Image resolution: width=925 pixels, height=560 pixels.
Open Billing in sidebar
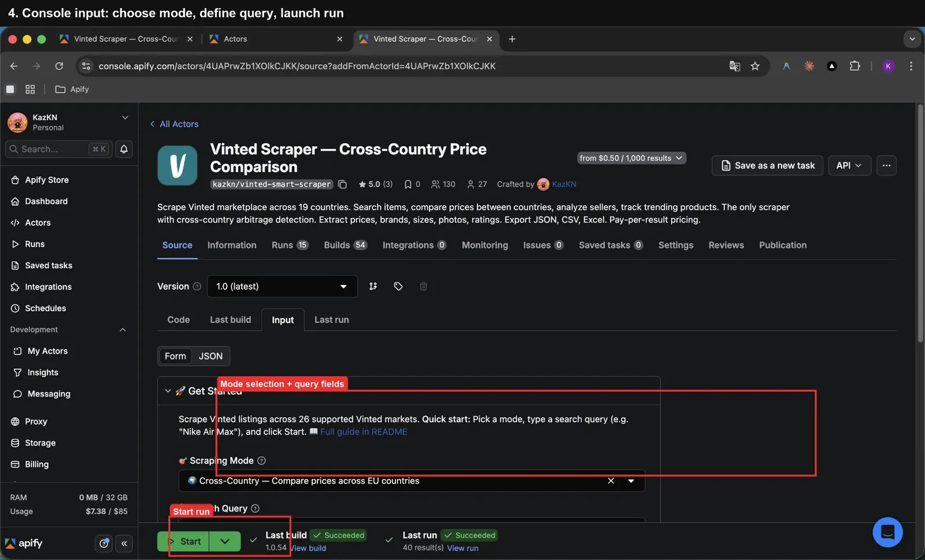coord(36,464)
